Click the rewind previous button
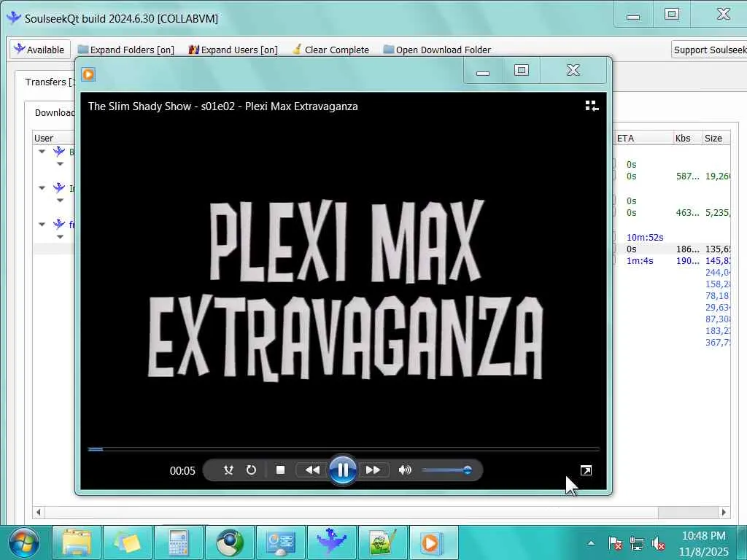This screenshot has width=747, height=560. (x=312, y=470)
